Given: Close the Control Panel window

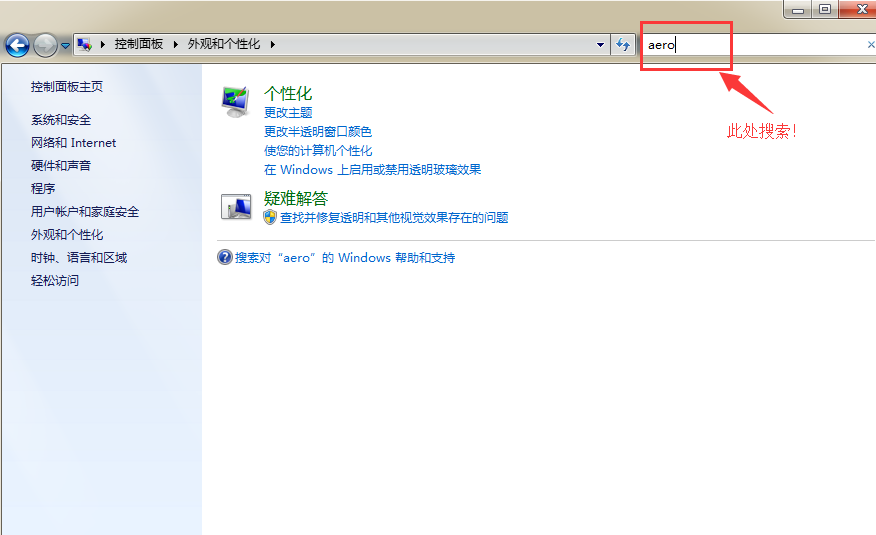Looking at the screenshot, I should [859, 9].
